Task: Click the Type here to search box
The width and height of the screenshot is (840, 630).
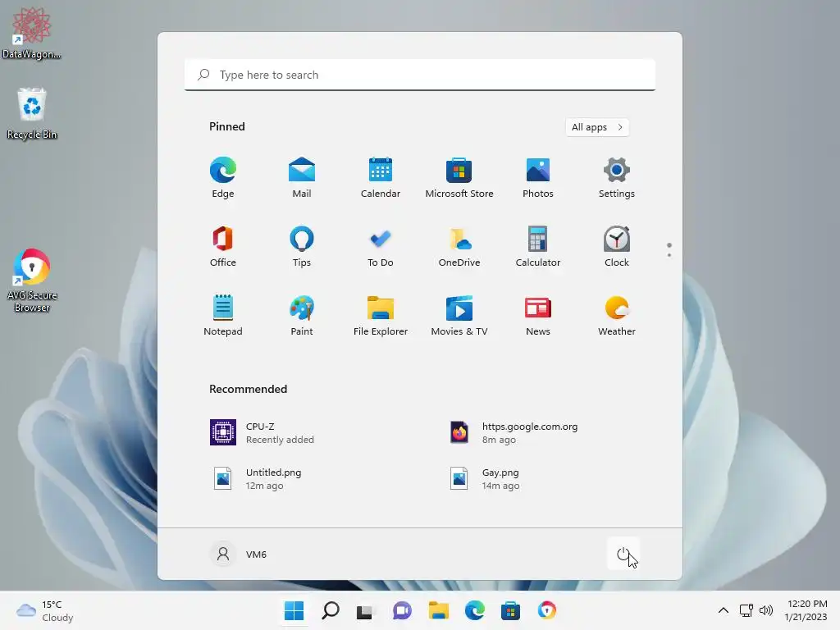Action: coord(420,75)
